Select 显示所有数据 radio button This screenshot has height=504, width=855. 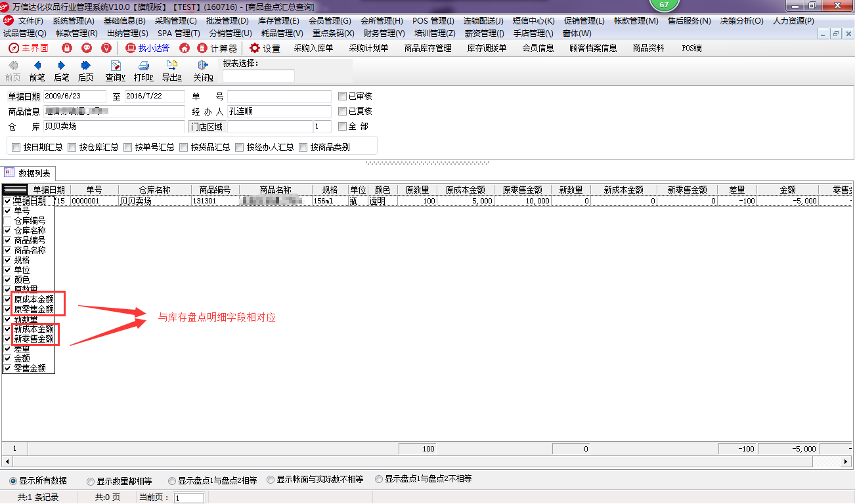(x=13, y=480)
